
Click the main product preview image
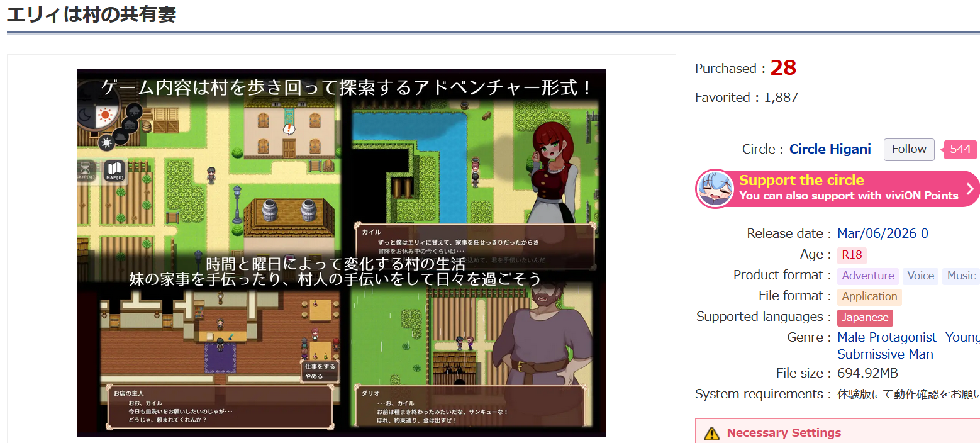click(x=342, y=253)
